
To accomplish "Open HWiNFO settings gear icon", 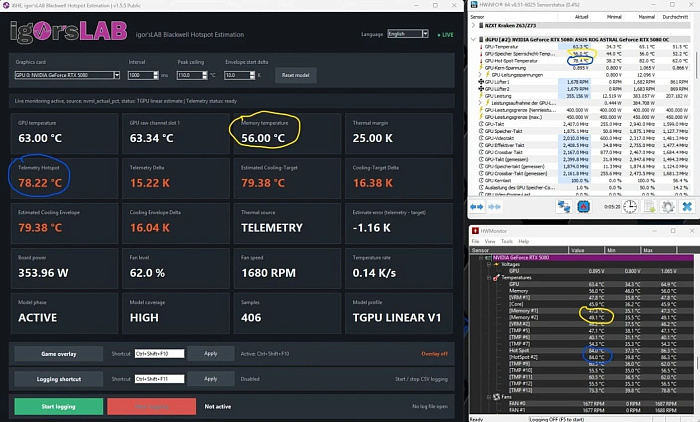I will [x=668, y=207].
